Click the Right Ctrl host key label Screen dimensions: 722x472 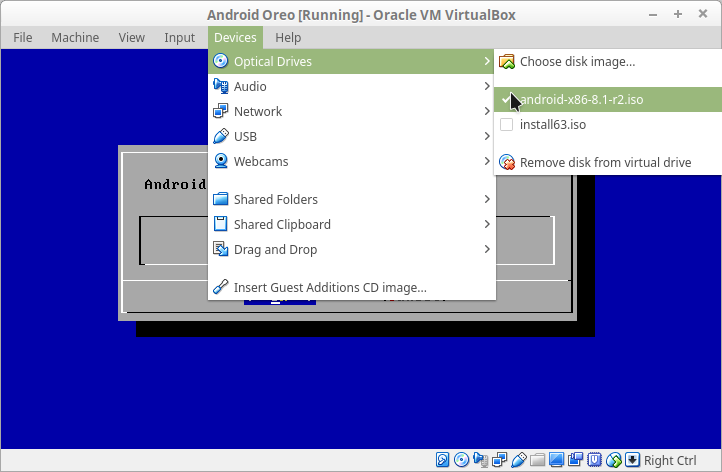[670, 460]
